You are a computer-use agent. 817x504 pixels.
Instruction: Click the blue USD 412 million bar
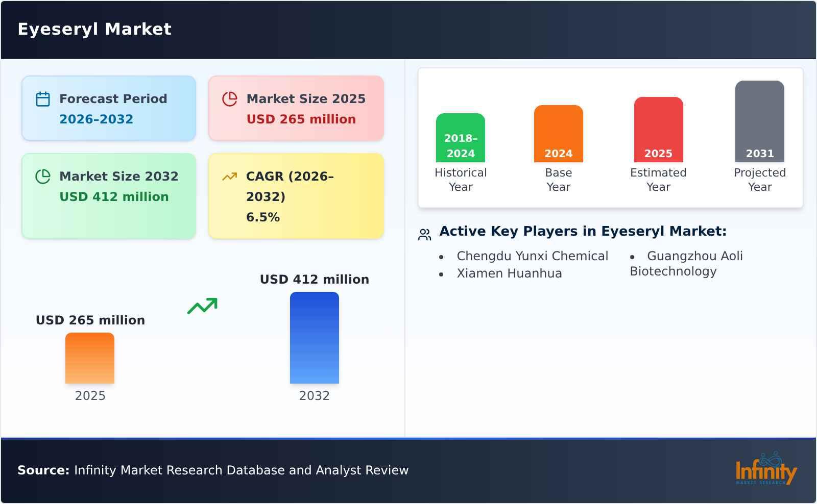[x=314, y=337]
